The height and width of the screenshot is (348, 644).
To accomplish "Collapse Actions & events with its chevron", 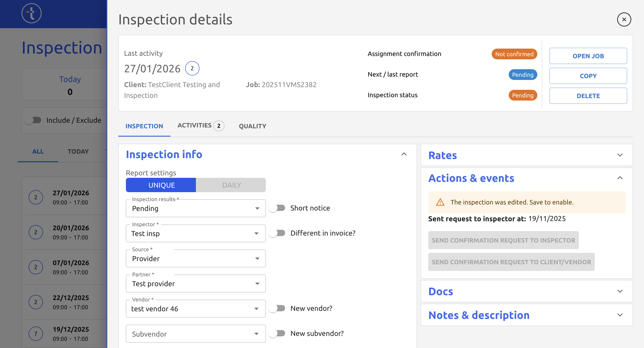I will (x=620, y=178).
